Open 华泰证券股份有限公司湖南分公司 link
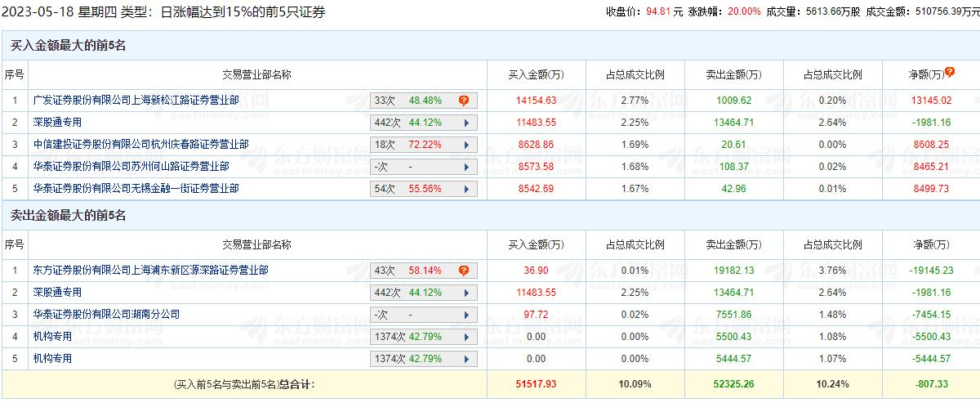Image resolution: width=980 pixels, height=403 pixels. (107, 314)
